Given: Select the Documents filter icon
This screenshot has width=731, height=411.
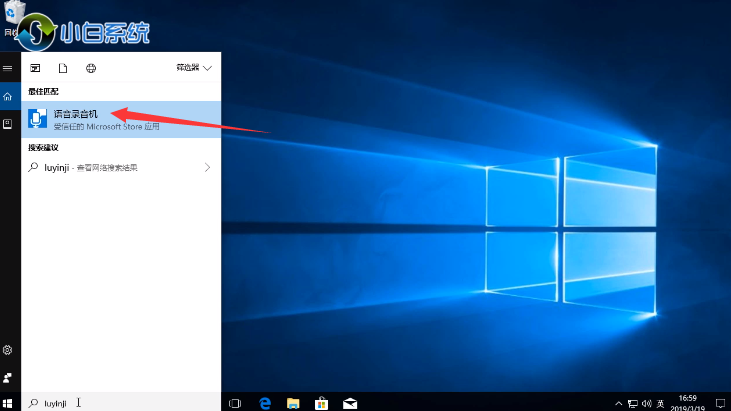Looking at the screenshot, I should pyautogui.click(x=63, y=68).
